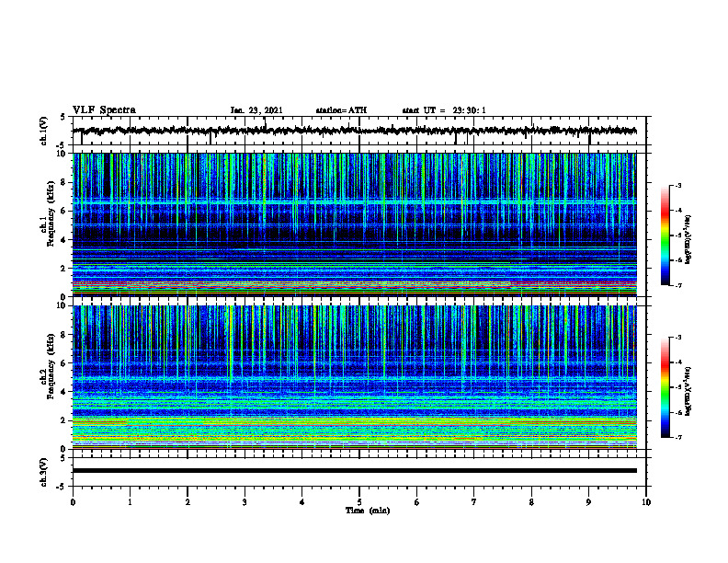Image resolution: width=728 pixels, height=563 pixels.
Task: Click the 2 kHz tick label of ch.1 spectrogram
Action: tap(64, 269)
